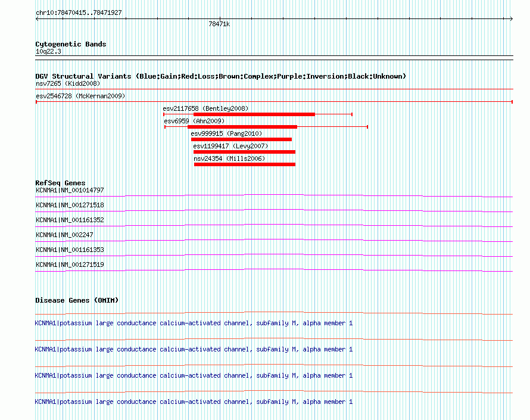530x420 pixels.
Task: Click the red bar for esv2117658
Action: pos(254,114)
